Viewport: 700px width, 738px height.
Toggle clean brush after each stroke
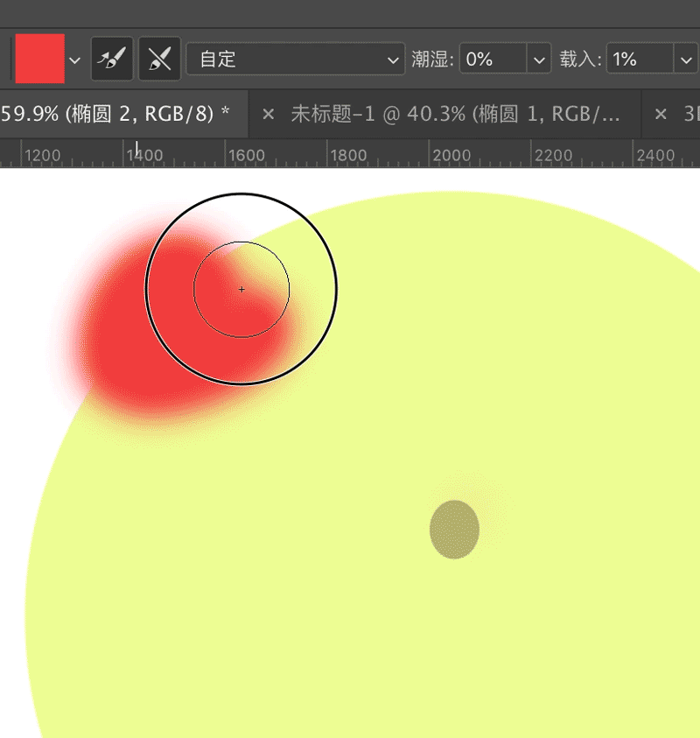[160, 59]
